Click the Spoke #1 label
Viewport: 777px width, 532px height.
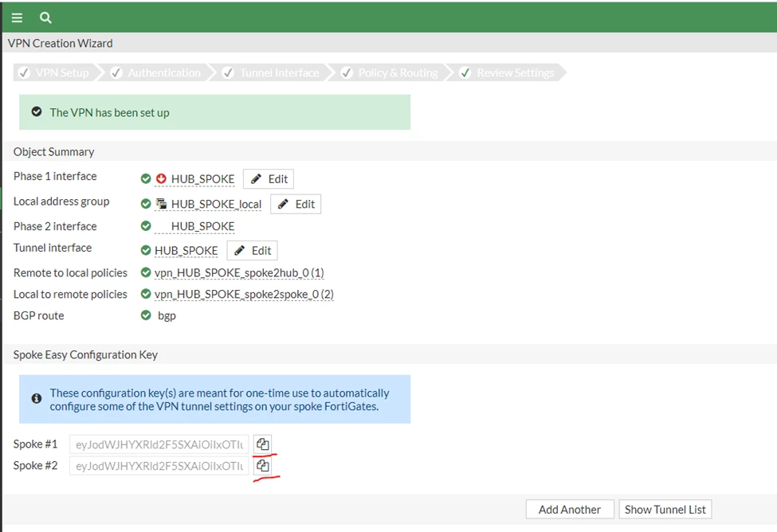35,444
